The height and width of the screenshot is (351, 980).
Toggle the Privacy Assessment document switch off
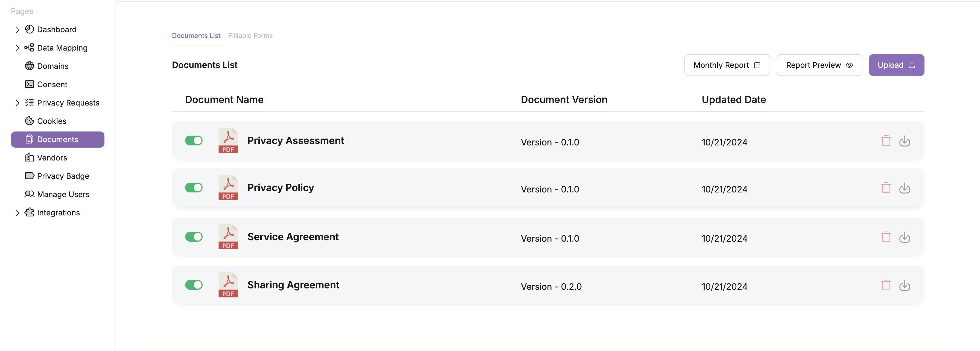tap(194, 141)
